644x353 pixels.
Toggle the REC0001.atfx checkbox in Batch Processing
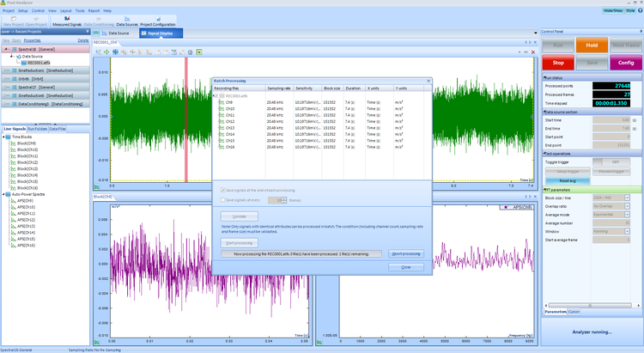[217, 95]
